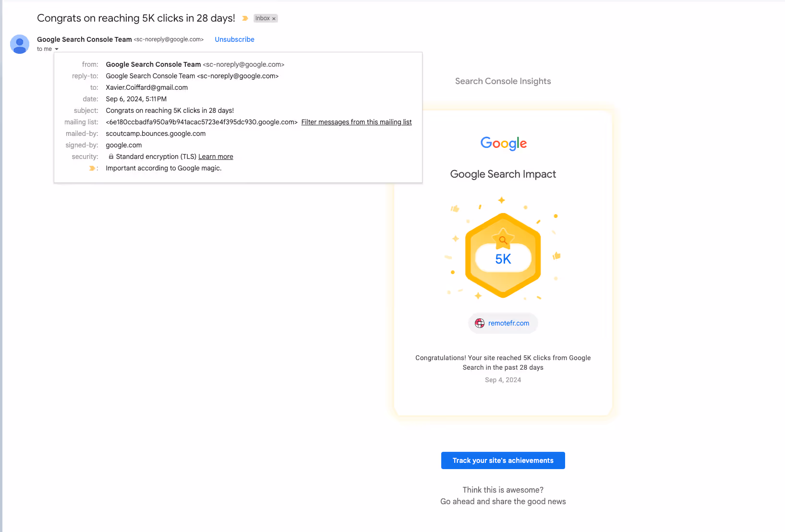
Task: Click the importance marker beside the subject
Action: [x=245, y=18]
